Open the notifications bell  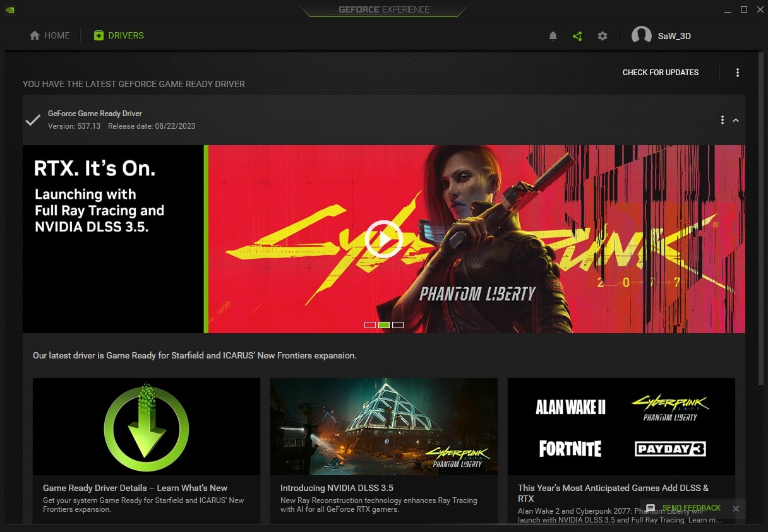pos(553,36)
